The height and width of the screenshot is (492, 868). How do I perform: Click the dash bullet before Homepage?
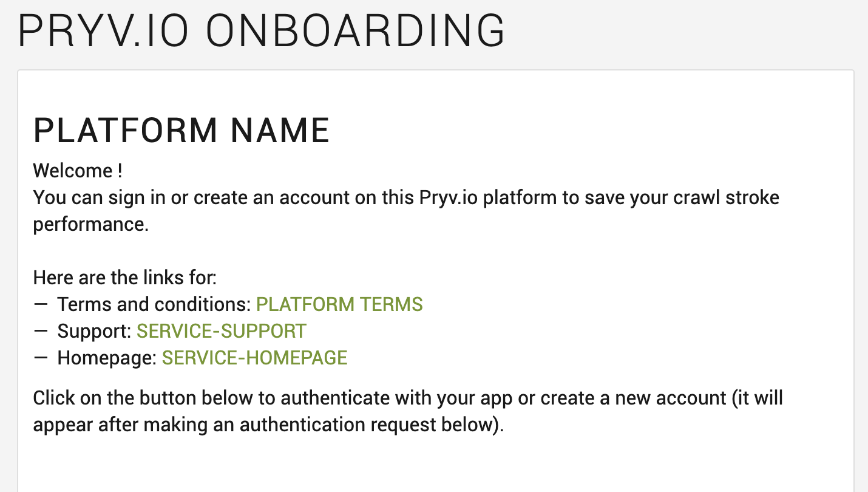coord(41,357)
